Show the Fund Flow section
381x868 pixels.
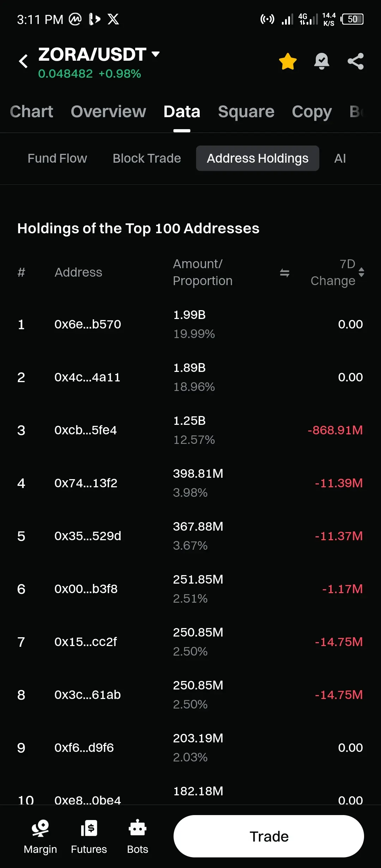[57, 158]
